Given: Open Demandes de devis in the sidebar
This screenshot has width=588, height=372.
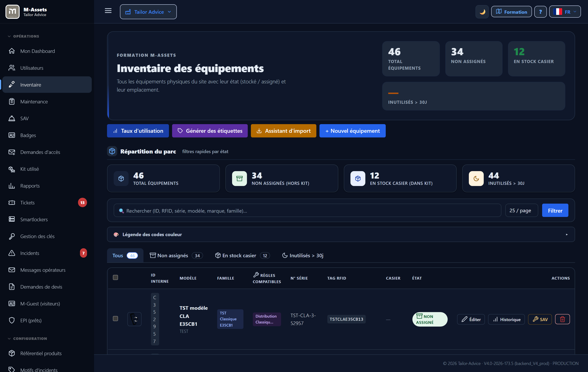Looking at the screenshot, I should click(x=47, y=287).
